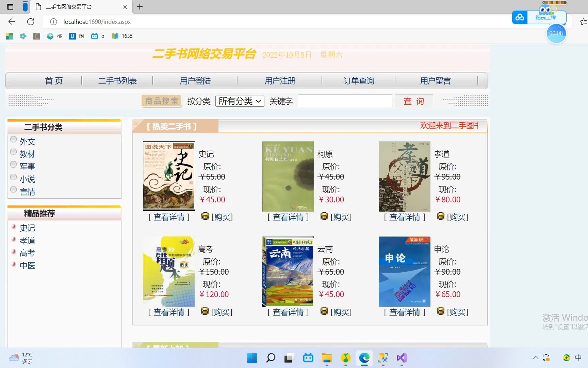Select the 言情 category radio
Viewport: 588px width, 368px height.
pos(13,189)
